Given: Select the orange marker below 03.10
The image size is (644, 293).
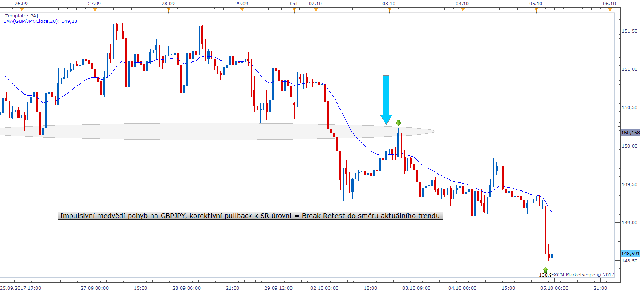Looking at the screenshot, I should pyautogui.click(x=389, y=10).
